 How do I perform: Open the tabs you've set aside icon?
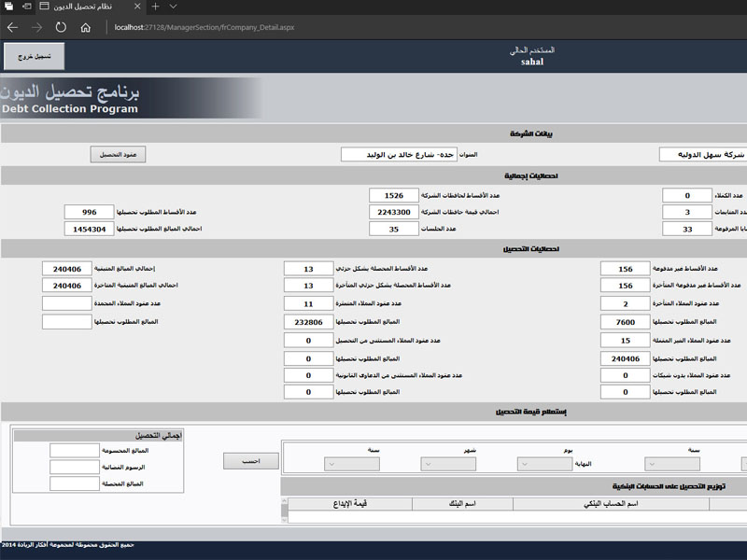click(x=9, y=7)
